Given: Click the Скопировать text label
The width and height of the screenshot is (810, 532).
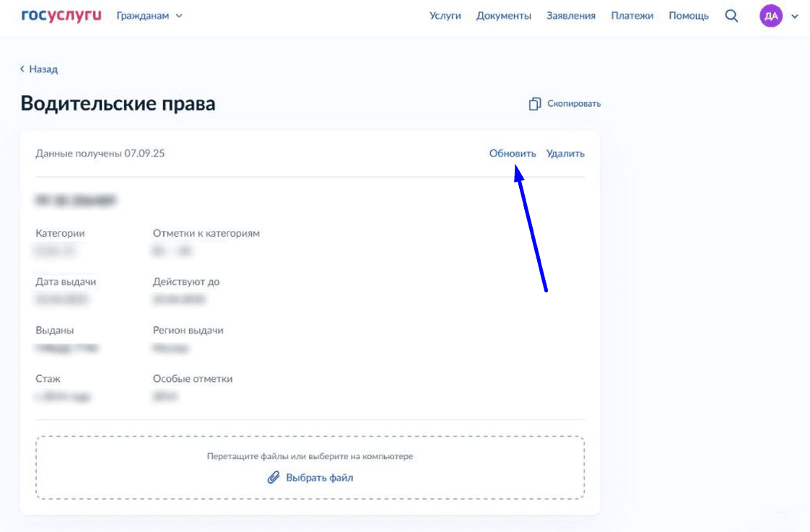Looking at the screenshot, I should (x=574, y=104).
